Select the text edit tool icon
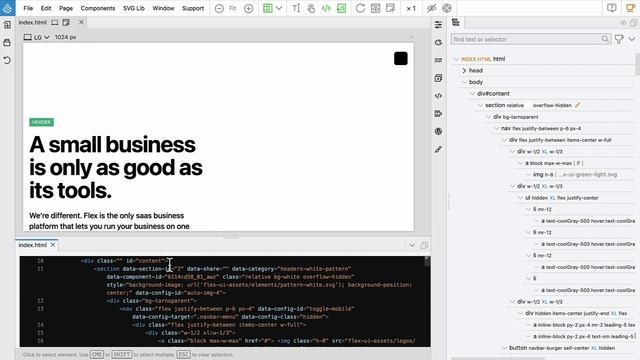Image resolution: width=640 pixels, height=360 pixels. 296,8
